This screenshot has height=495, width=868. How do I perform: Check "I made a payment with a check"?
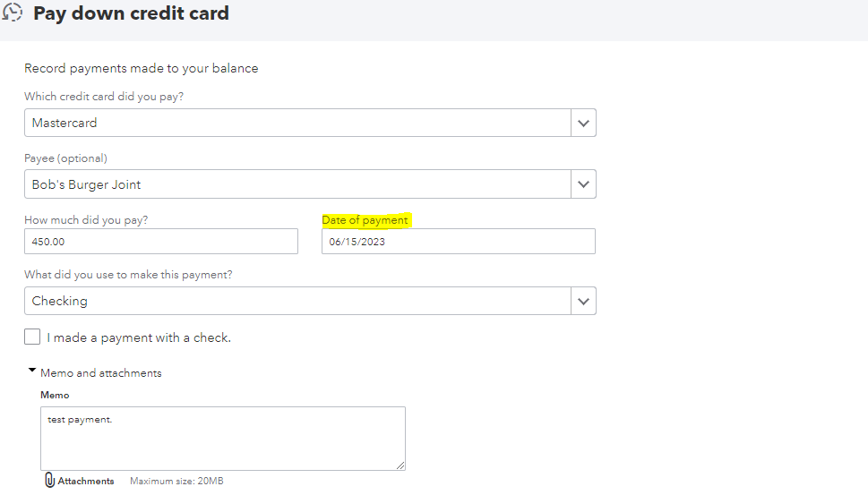pos(33,337)
